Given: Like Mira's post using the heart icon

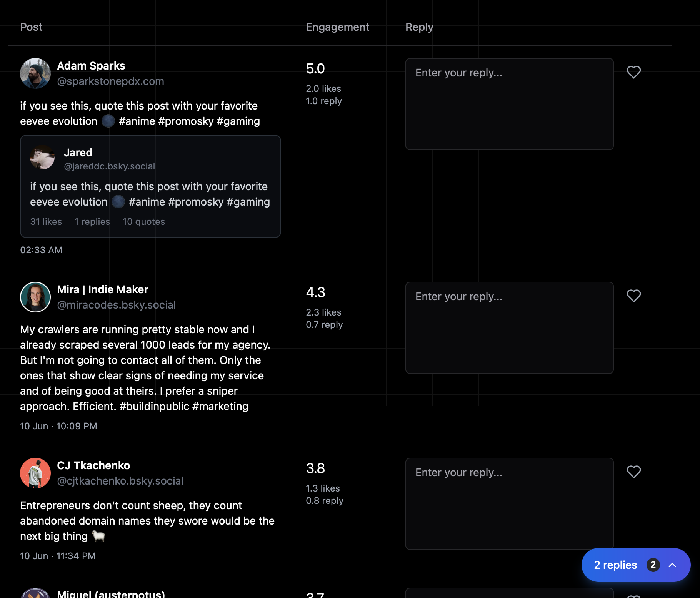Looking at the screenshot, I should (633, 296).
